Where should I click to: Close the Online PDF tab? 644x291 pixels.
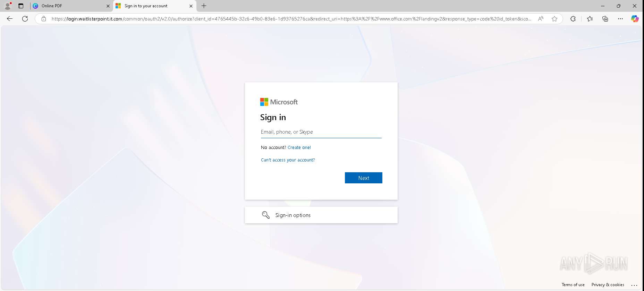point(108,6)
